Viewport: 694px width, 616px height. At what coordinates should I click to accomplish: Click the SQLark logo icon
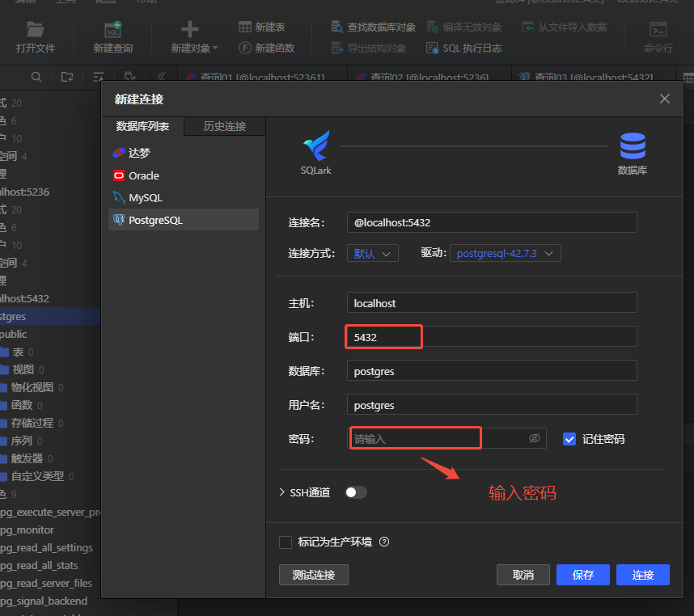(x=316, y=146)
